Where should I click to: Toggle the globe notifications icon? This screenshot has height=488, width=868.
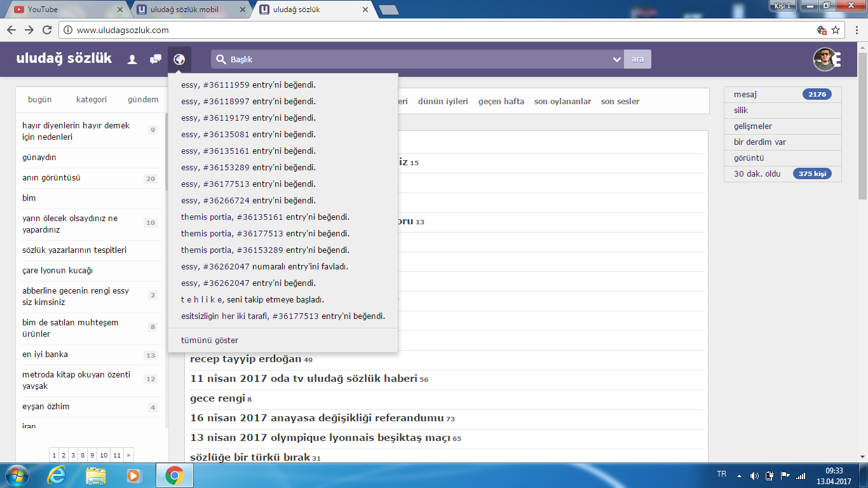coord(179,59)
